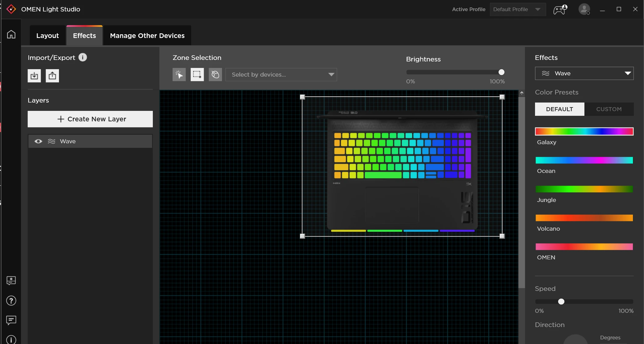Click the Import profile icon

point(34,76)
